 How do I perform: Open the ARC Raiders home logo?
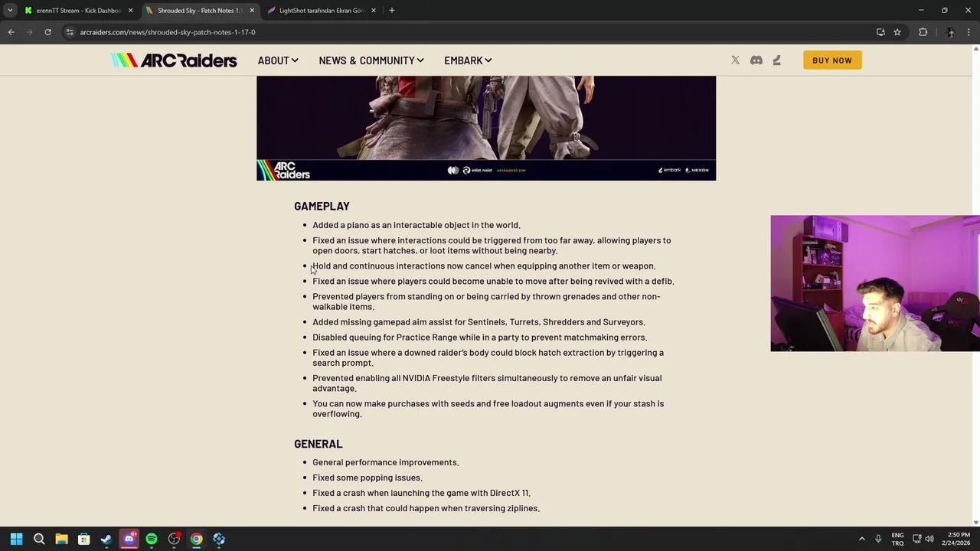pyautogui.click(x=174, y=60)
